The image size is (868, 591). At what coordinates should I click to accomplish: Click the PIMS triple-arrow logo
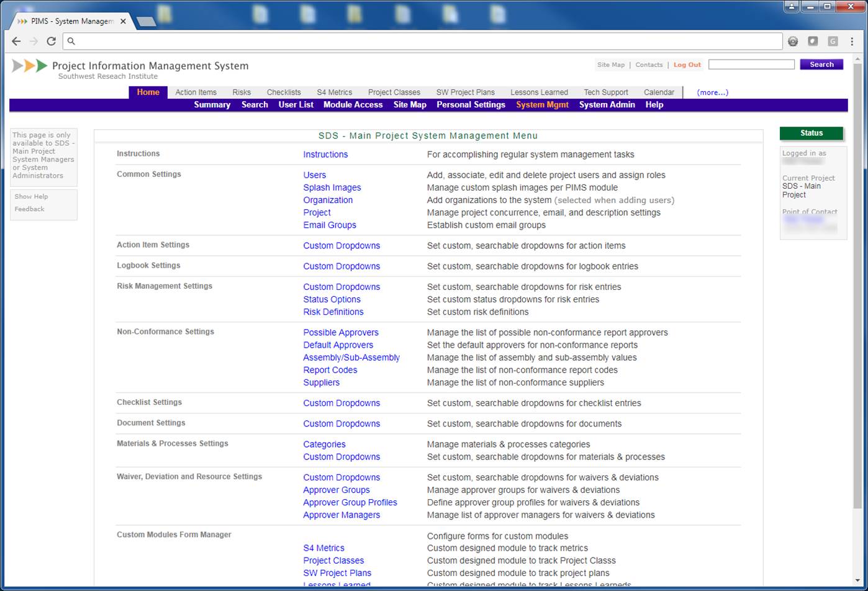pyautogui.click(x=30, y=66)
